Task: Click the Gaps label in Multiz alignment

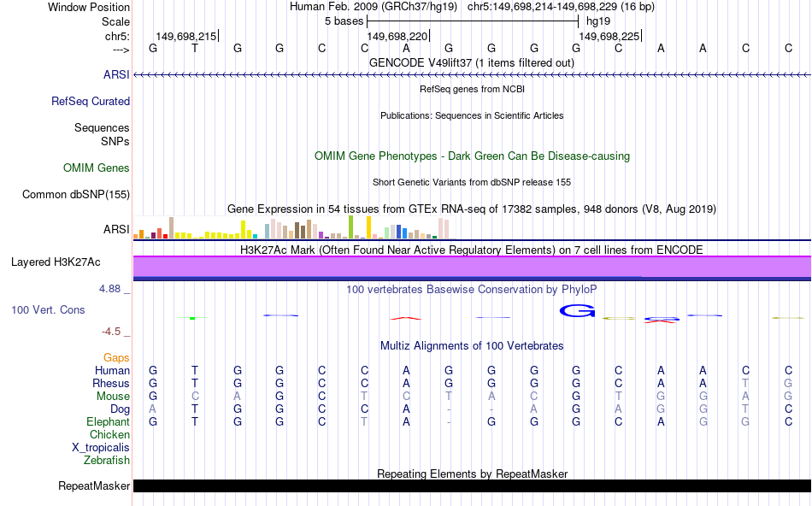Action: click(116, 357)
